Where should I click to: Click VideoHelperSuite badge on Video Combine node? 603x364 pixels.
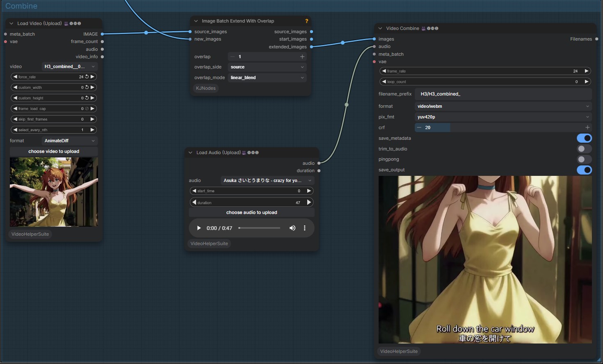point(399,351)
